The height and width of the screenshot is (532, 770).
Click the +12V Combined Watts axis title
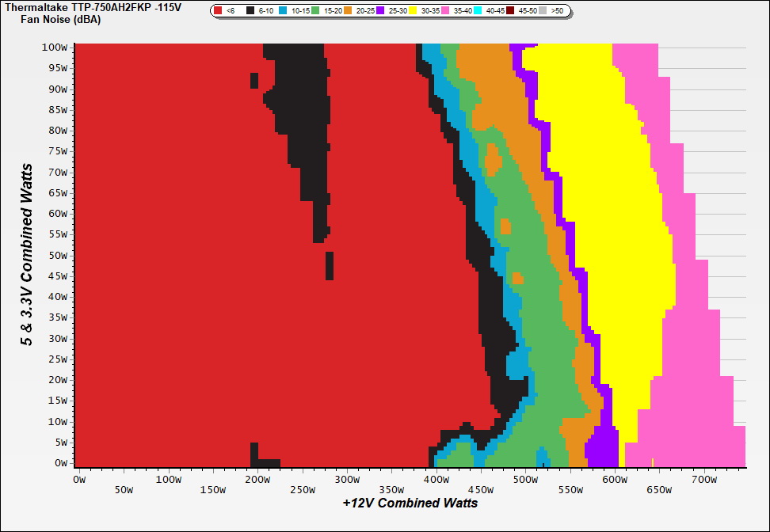coord(410,503)
